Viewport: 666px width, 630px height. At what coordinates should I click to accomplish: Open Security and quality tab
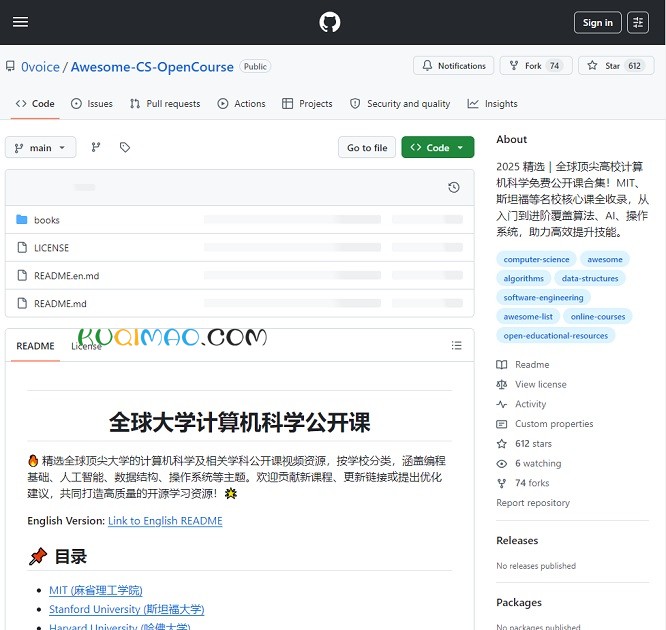click(x=400, y=104)
